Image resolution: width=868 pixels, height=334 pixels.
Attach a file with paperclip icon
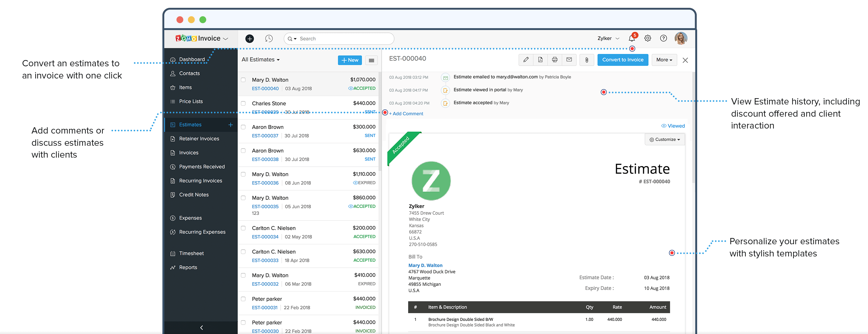coord(587,60)
